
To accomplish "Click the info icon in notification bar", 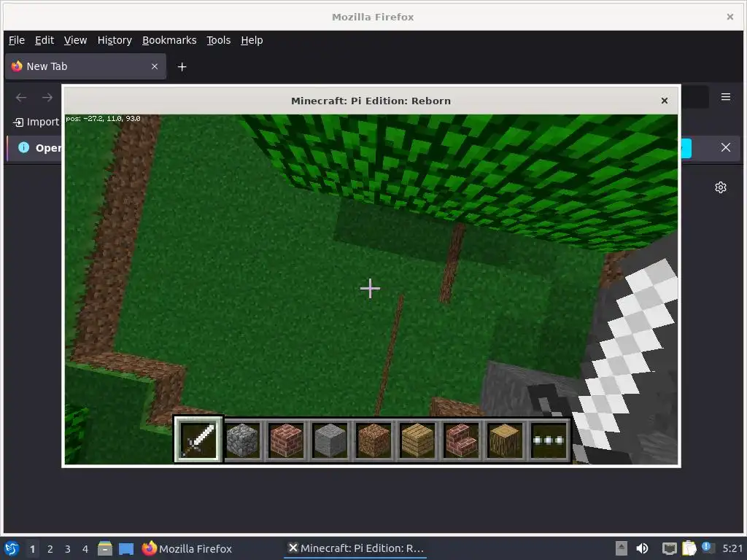I will tap(23, 147).
